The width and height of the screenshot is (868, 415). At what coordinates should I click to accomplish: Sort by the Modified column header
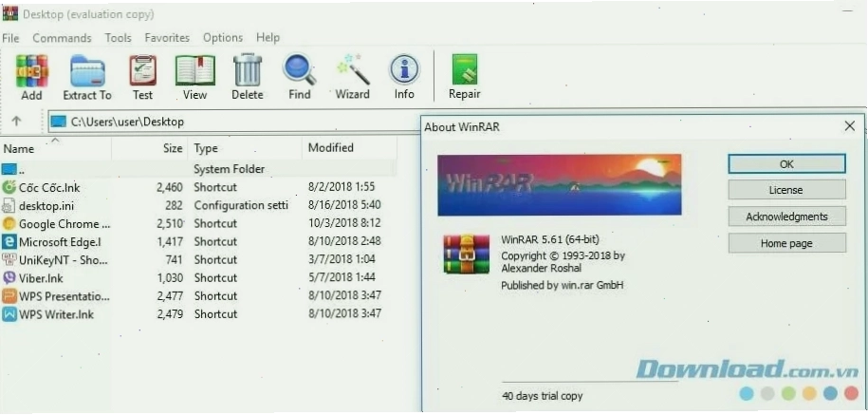pyautogui.click(x=349, y=148)
